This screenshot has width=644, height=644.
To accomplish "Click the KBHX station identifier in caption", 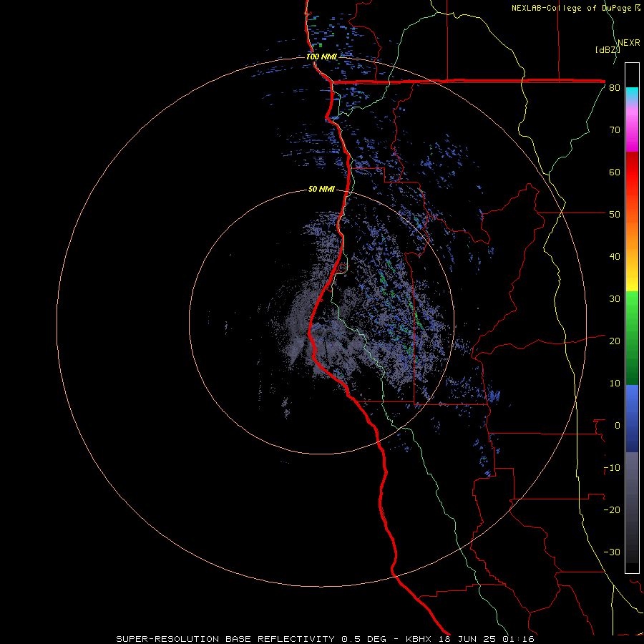I will coord(418,639).
